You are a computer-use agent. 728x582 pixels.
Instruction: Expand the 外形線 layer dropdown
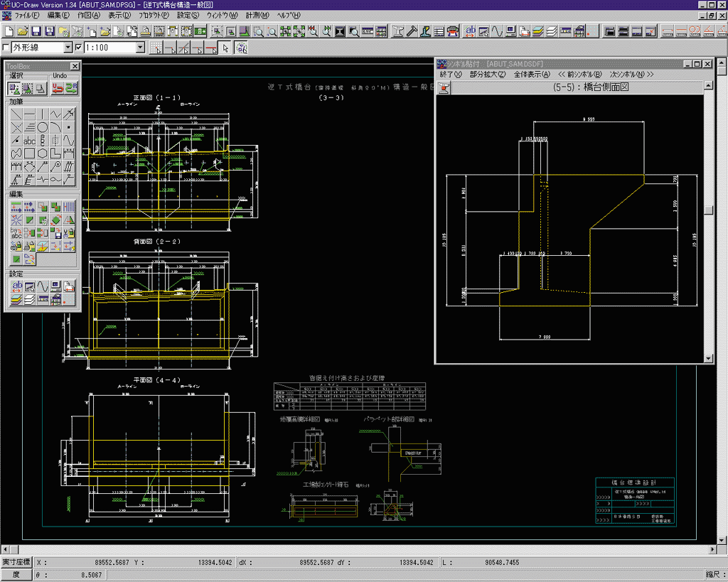pos(68,48)
